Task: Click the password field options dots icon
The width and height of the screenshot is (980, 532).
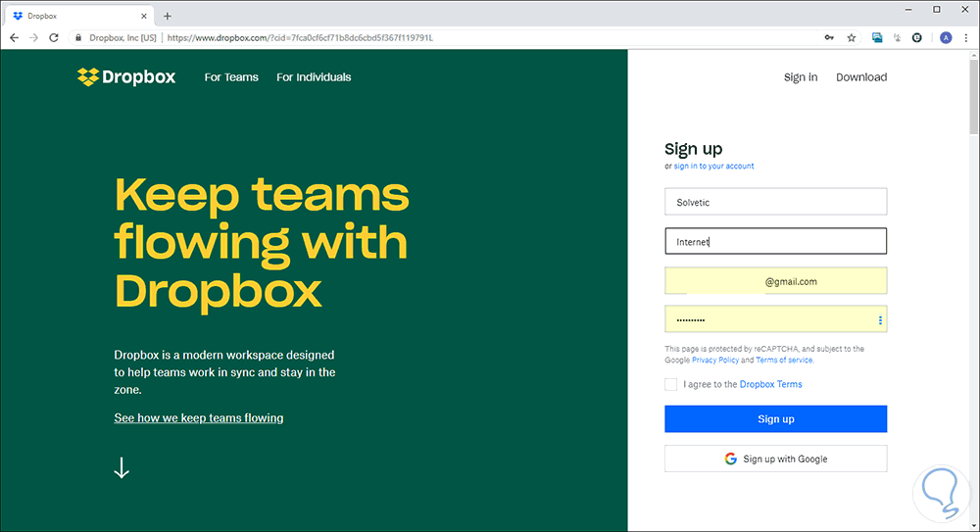Action: point(880,320)
